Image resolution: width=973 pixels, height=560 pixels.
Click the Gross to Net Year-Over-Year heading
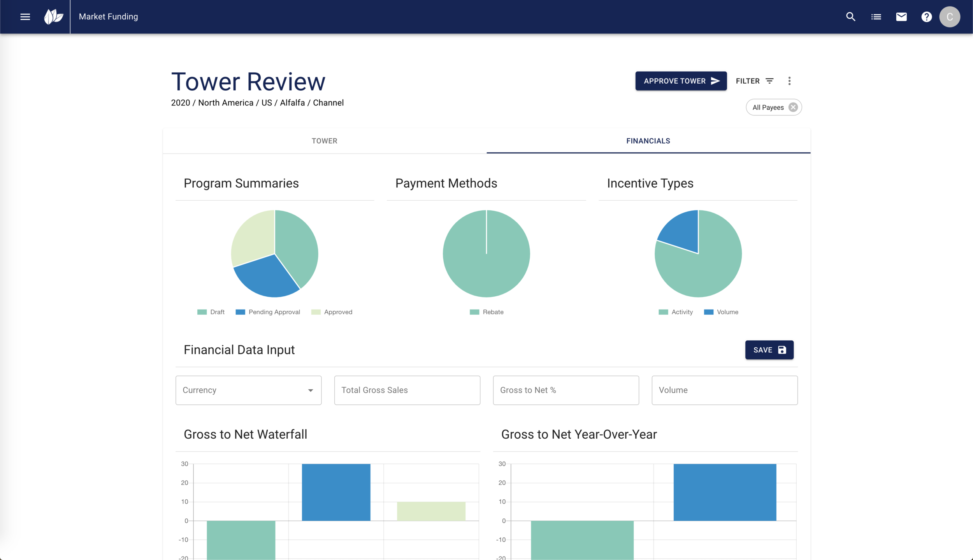click(x=579, y=434)
